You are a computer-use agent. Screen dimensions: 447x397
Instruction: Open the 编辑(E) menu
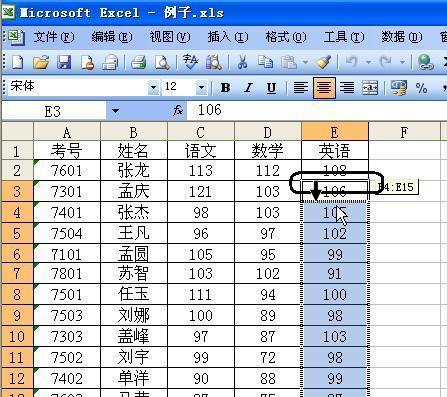112,37
